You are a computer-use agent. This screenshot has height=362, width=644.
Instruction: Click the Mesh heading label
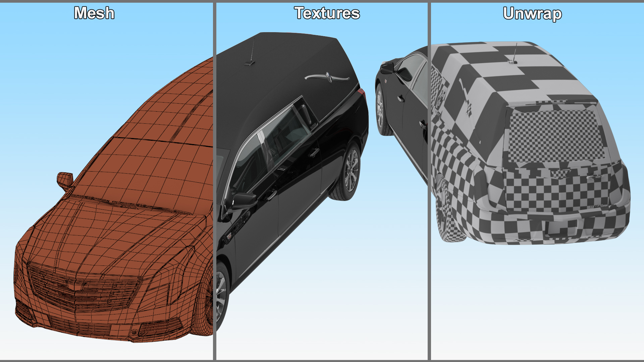pyautogui.click(x=94, y=13)
